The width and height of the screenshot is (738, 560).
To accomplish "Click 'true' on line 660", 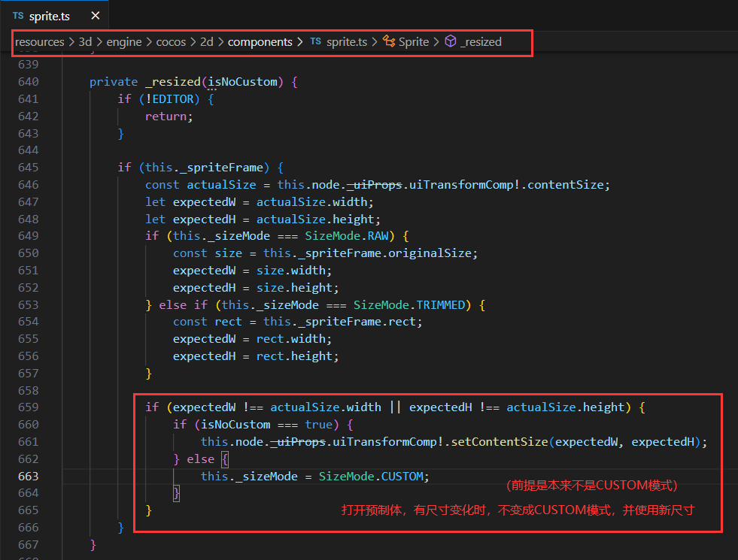I will pos(319,425).
